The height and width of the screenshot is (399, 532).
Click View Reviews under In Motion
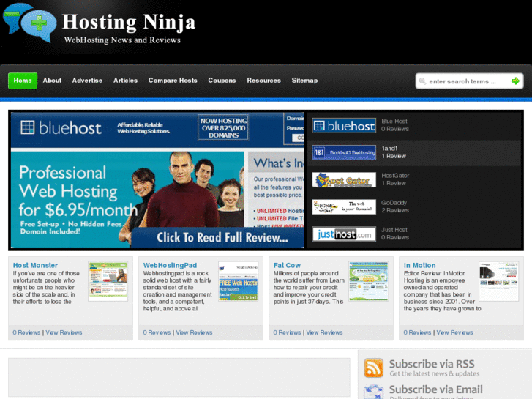tap(454, 332)
